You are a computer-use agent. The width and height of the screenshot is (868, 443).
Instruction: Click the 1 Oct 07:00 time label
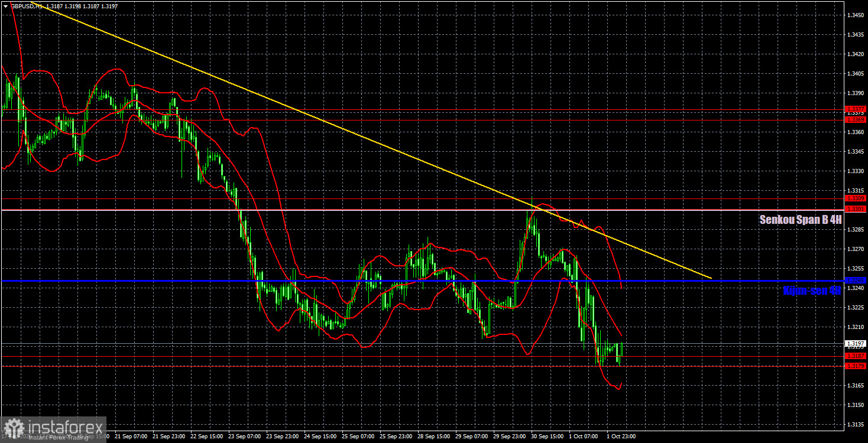click(x=584, y=437)
